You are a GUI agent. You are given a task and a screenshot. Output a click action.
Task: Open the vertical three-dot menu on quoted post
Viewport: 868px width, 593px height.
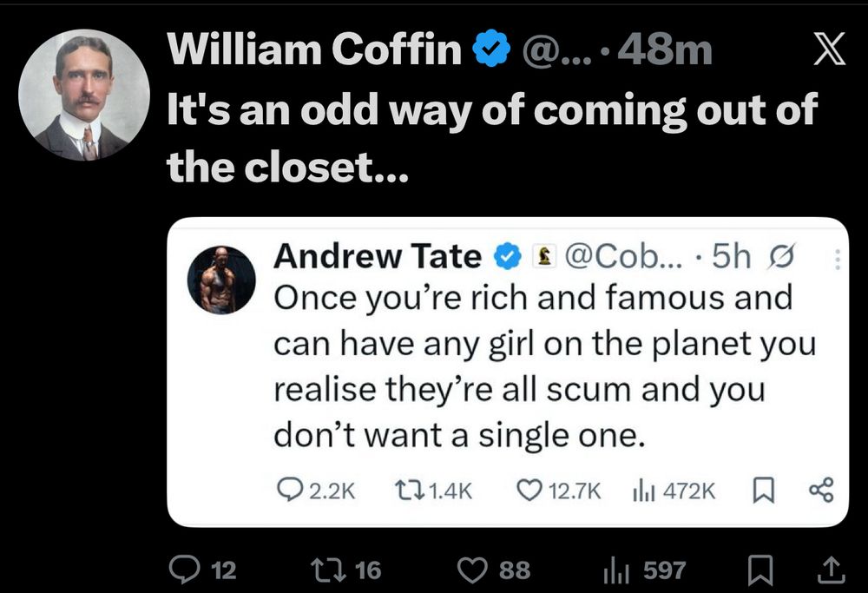point(836,259)
